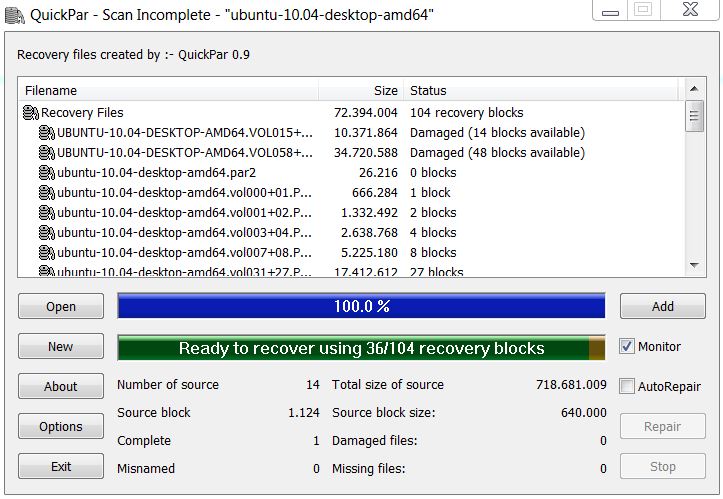The image size is (723, 499).
Task: Enable the AutoRepair checkbox
Action: (627, 386)
